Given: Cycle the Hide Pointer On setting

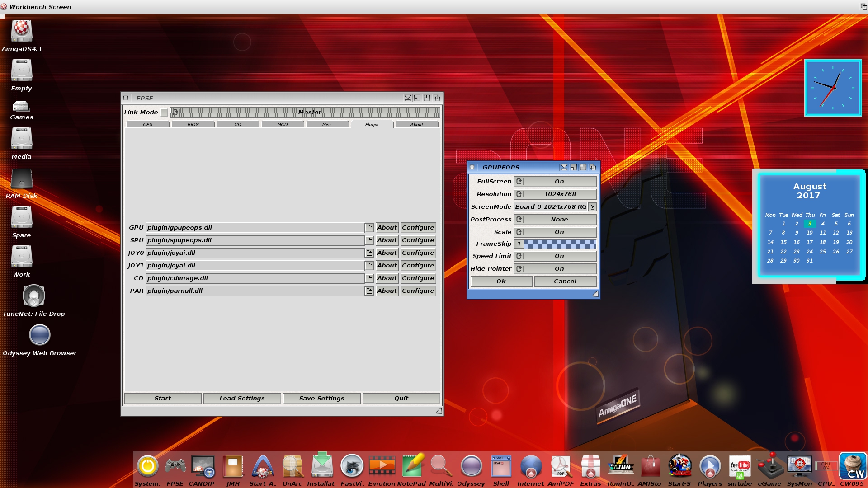Looking at the screenshot, I should pyautogui.click(x=555, y=269).
